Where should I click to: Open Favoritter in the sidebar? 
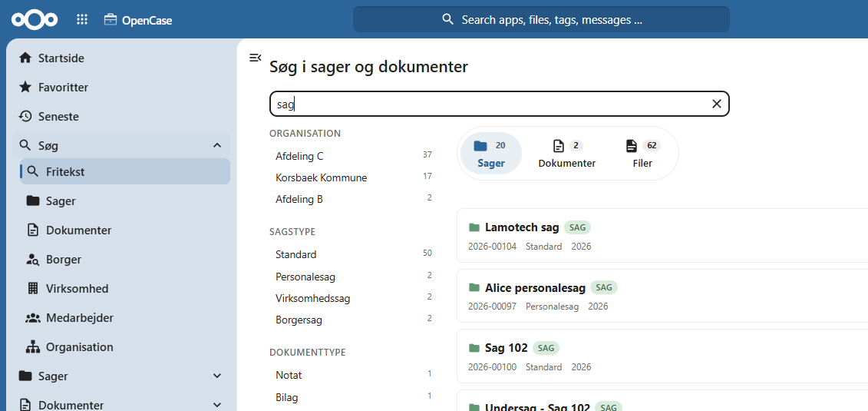[121, 87]
